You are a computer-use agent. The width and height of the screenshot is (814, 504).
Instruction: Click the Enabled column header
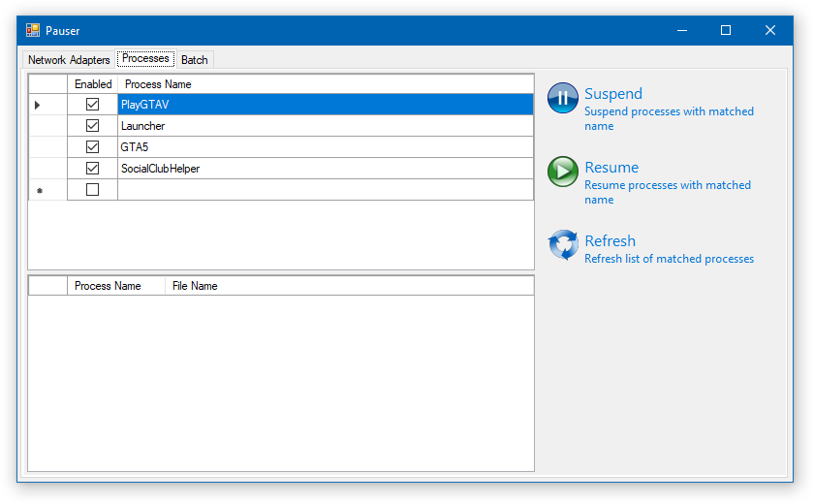93,84
